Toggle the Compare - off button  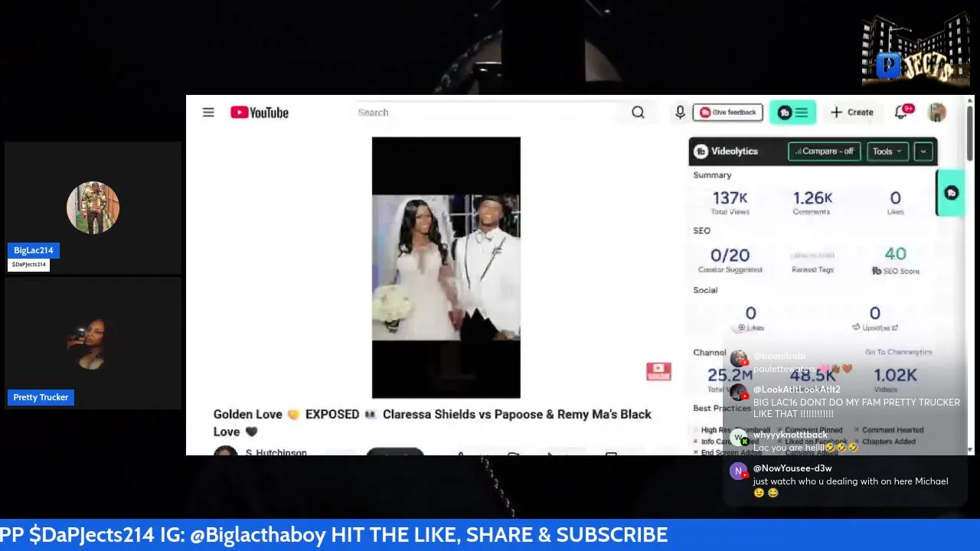pyautogui.click(x=824, y=152)
